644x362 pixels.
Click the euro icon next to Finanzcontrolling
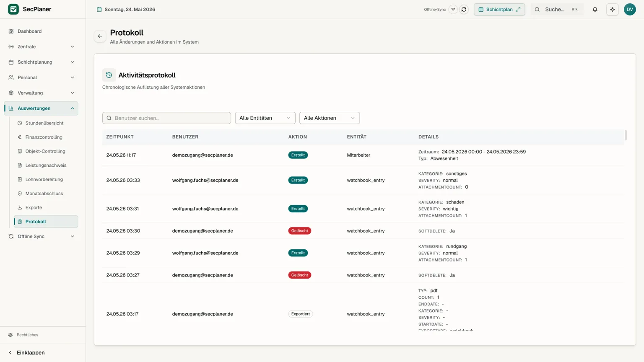(x=20, y=137)
